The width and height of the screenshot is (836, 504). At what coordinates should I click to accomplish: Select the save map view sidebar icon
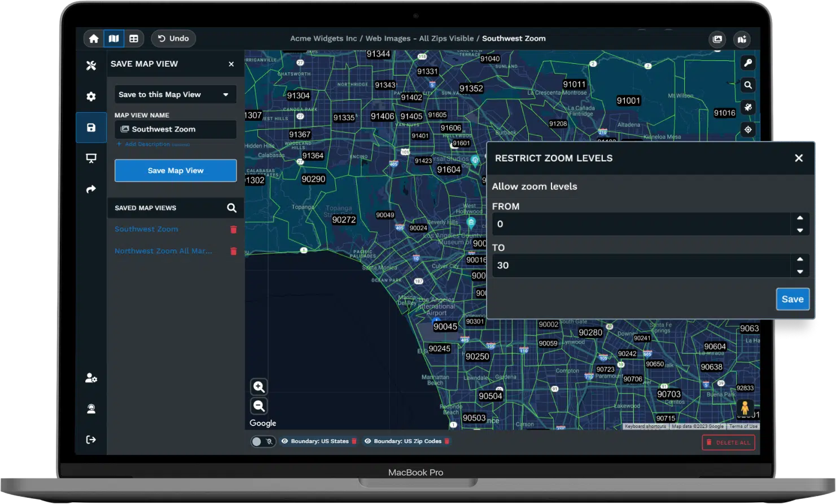coord(91,127)
